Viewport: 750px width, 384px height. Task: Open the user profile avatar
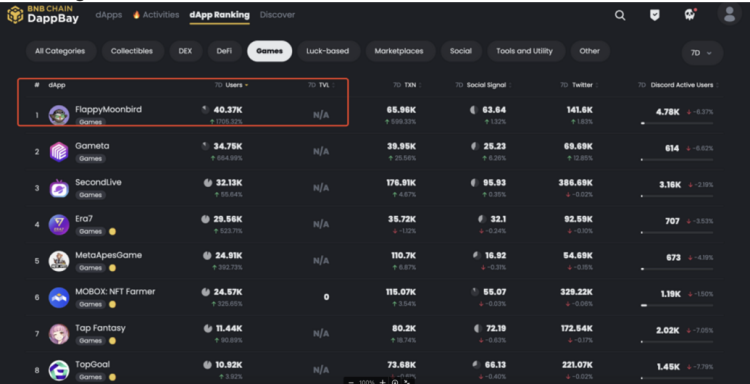pyautogui.click(x=729, y=14)
